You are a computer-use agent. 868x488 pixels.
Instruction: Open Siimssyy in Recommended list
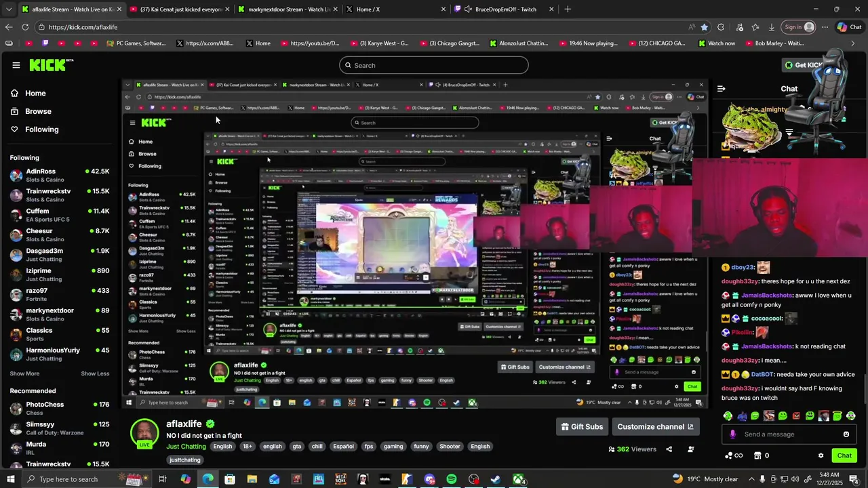tap(60, 428)
